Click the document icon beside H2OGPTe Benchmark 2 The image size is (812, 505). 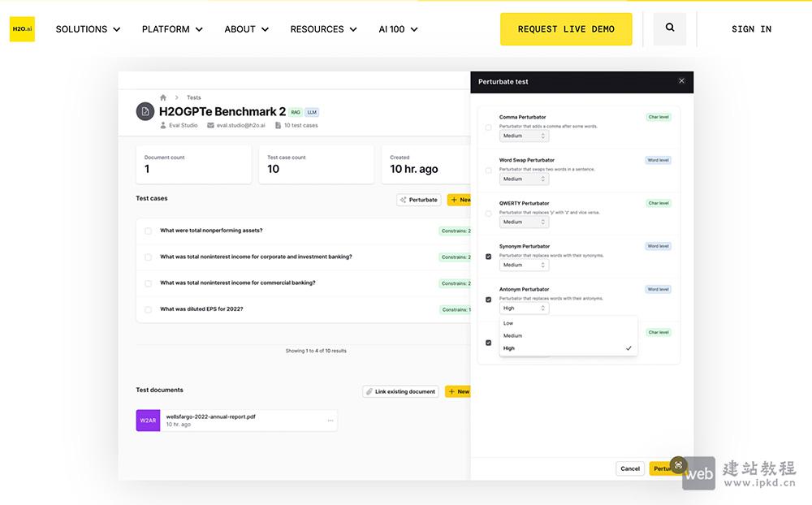point(145,112)
